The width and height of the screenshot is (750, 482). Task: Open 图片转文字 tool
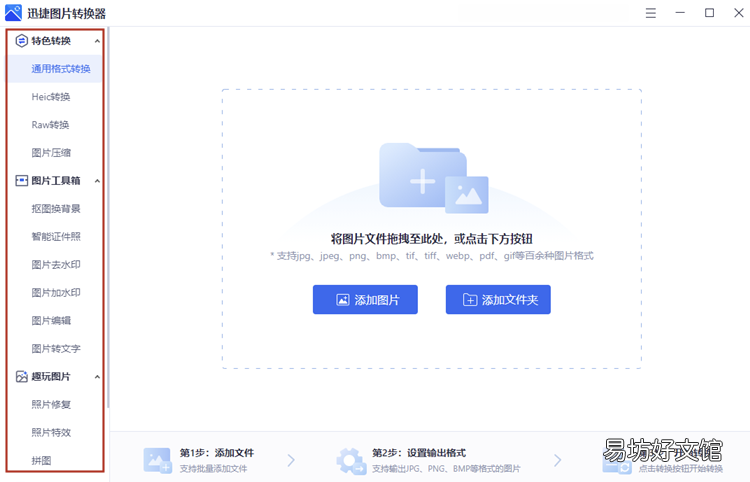point(55,349)
